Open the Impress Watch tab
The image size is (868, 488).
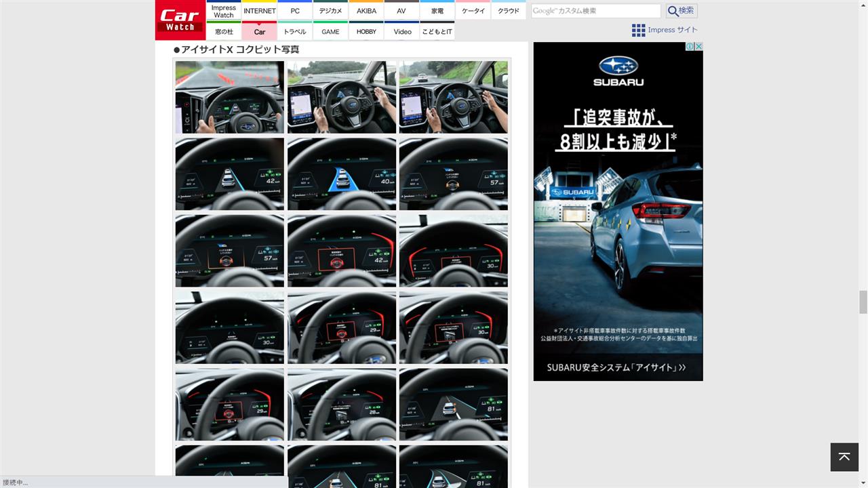(224, 11)
